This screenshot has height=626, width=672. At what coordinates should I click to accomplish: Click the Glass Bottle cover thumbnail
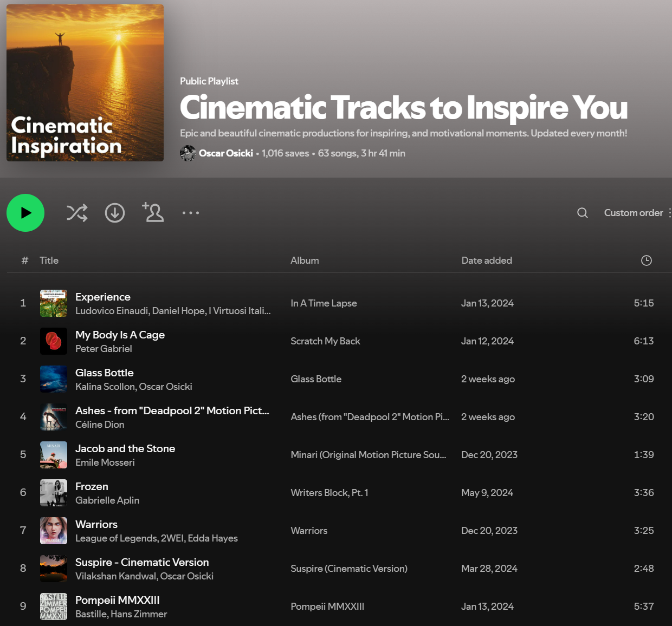point(54,379)
